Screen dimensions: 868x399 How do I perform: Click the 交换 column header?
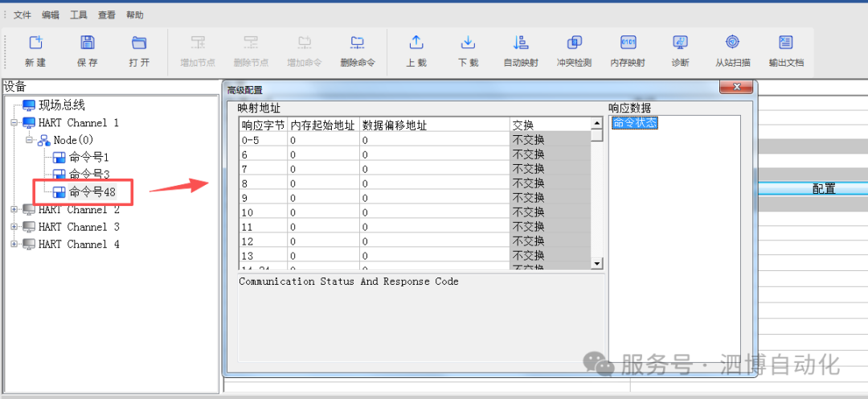(x=551, y=125)
